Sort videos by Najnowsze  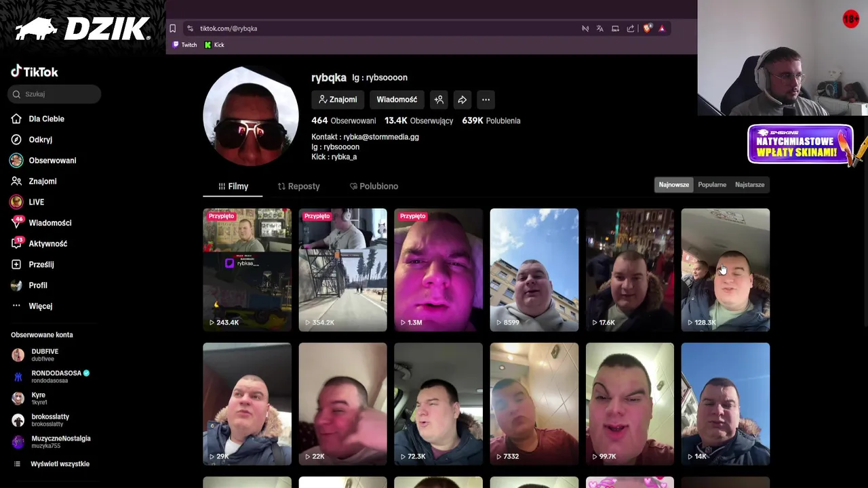673,184
